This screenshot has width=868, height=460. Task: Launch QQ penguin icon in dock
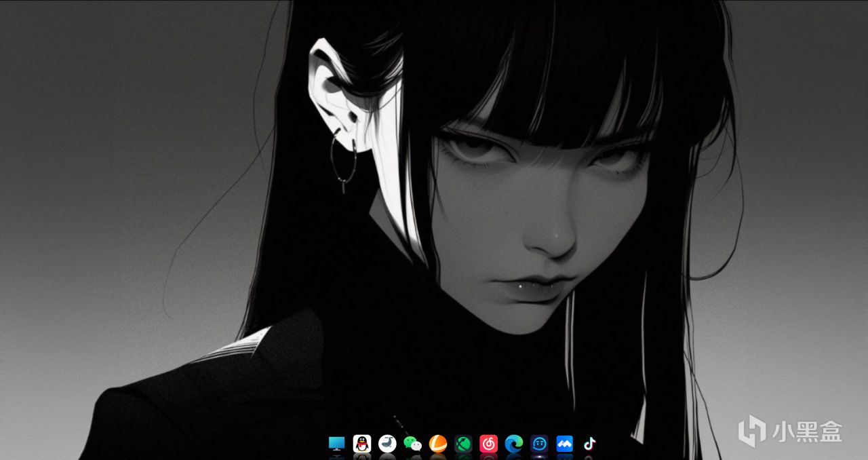362,444
